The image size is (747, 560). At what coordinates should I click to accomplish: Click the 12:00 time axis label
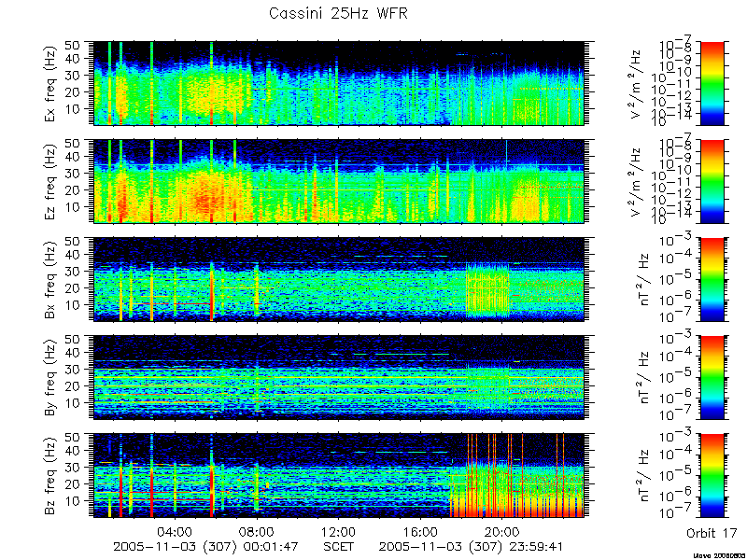(339, 531)
